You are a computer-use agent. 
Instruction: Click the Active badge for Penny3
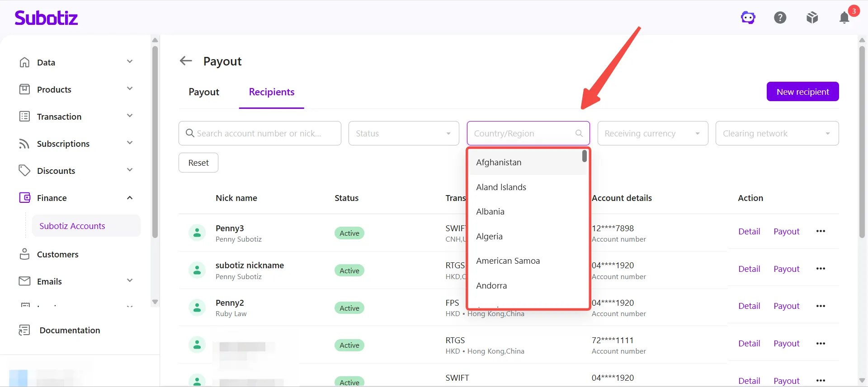click(x=349, y=233)
